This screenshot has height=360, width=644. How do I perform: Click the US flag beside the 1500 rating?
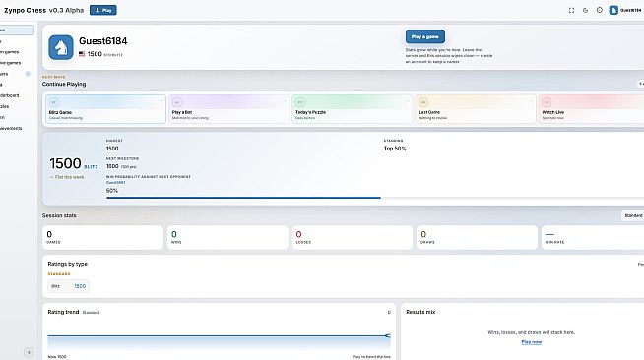click(82, 54)
